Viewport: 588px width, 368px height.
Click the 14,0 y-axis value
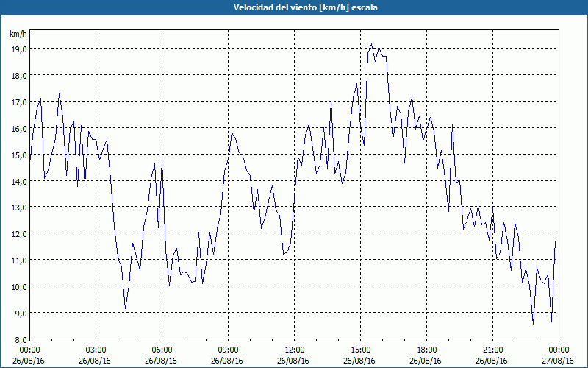point(18,181)
